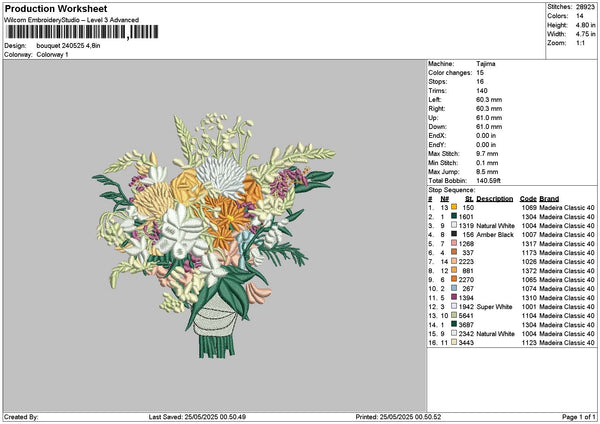Viewport: 600px width, 424px height.
Task: Select design name 'bouquet 240525 4,8in'
Action: coord(68,46)
